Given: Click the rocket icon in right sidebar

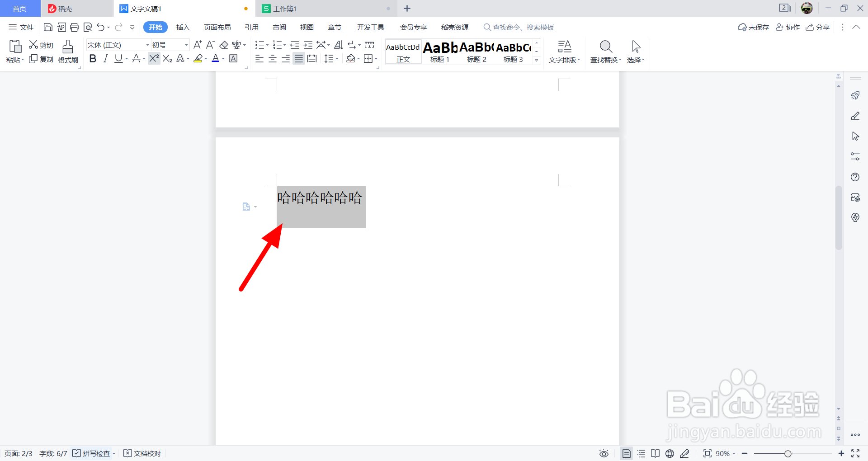Looking at the screenshot, I should [x=855, y=95].
